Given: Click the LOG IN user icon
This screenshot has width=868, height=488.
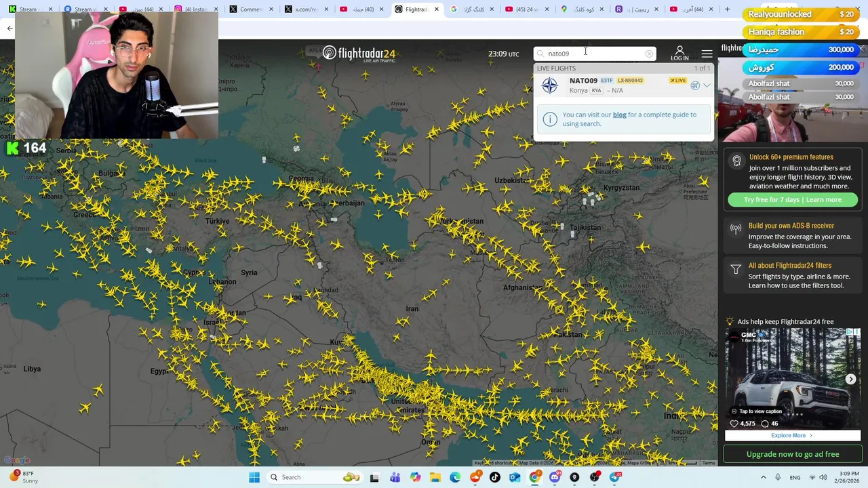Looking at the screenshot, I should click(x=679, y=53).
